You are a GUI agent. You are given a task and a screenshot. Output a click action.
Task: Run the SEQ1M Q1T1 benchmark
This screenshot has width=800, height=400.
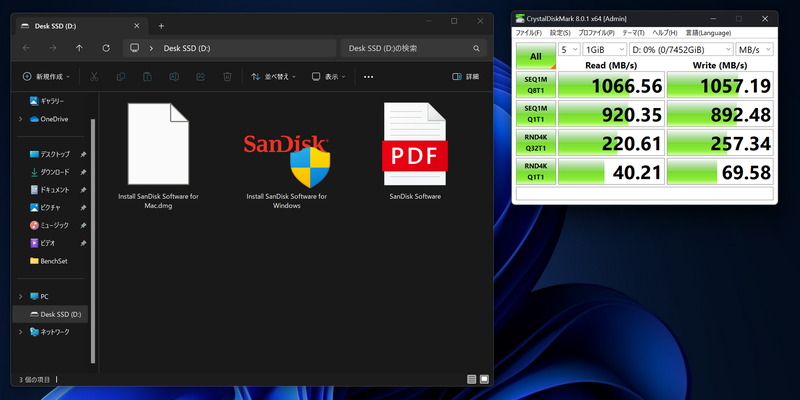pyautogui.click(x=536, y=113)
